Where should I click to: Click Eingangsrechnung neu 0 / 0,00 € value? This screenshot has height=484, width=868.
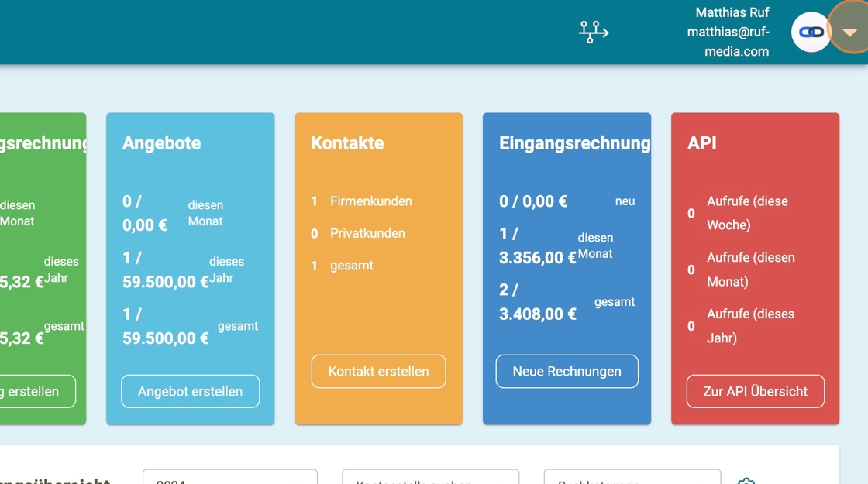(533, 201)
